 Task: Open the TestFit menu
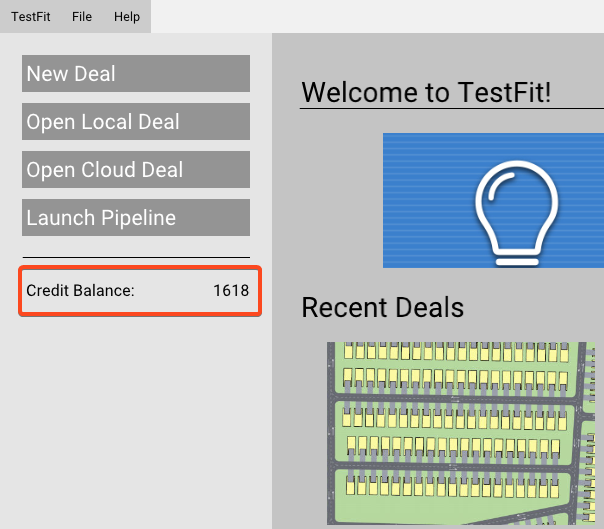coord(31,17)
